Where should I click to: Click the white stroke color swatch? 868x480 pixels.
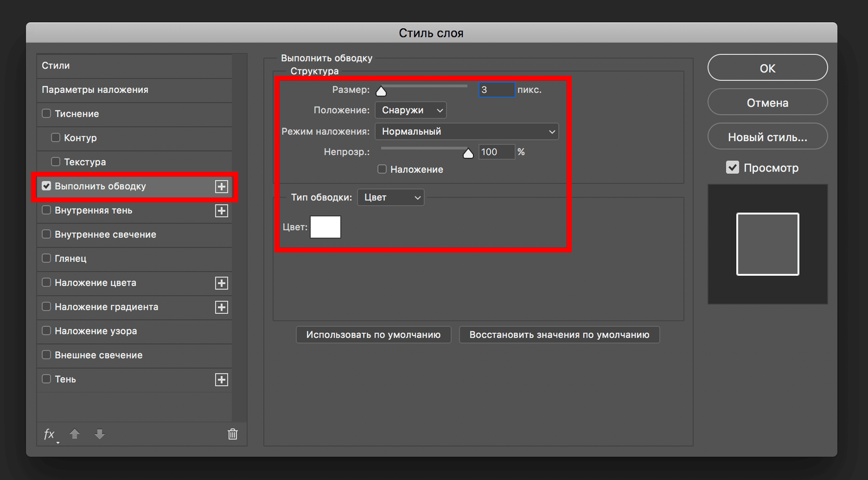pos(325,227)
